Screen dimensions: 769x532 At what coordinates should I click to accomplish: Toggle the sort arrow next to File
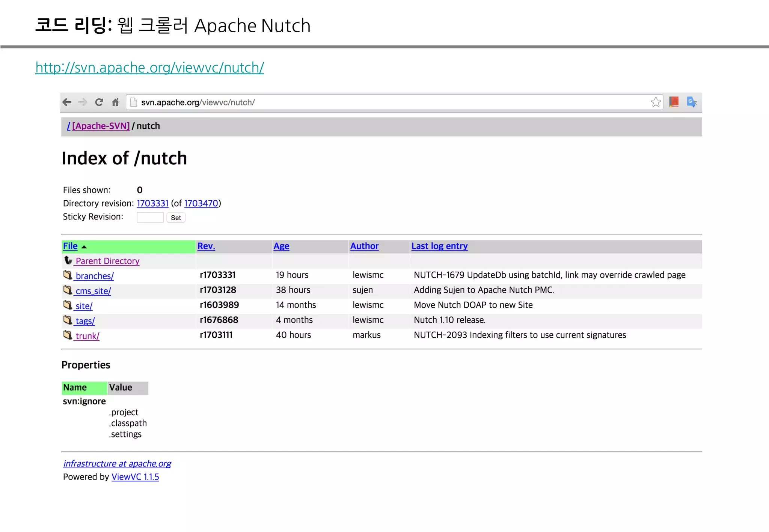(x=84, y=247)
